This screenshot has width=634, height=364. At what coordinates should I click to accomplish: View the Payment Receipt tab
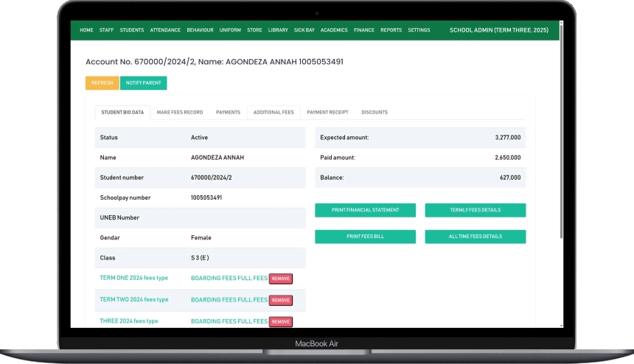coord(327,113)
